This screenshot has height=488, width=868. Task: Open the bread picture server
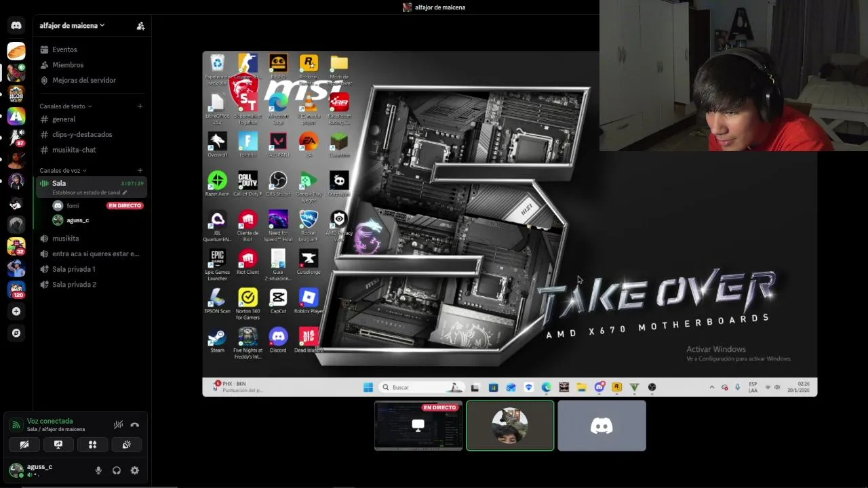[x=16, y=51]
